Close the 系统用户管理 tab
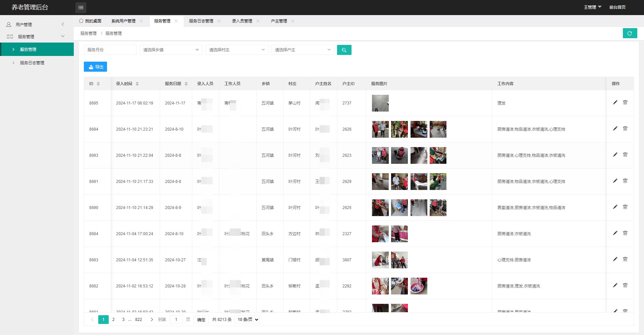 click(141, 21)
